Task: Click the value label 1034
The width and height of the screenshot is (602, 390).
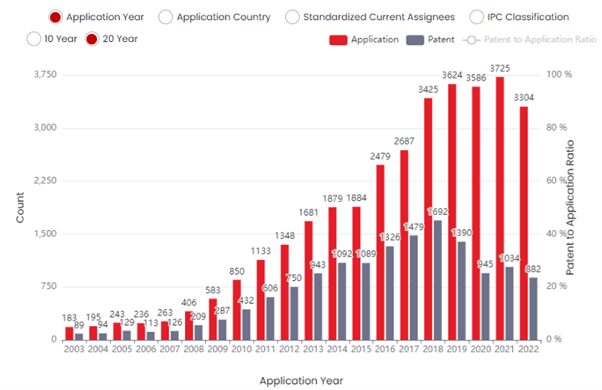Action: click(x=509, y=258)
